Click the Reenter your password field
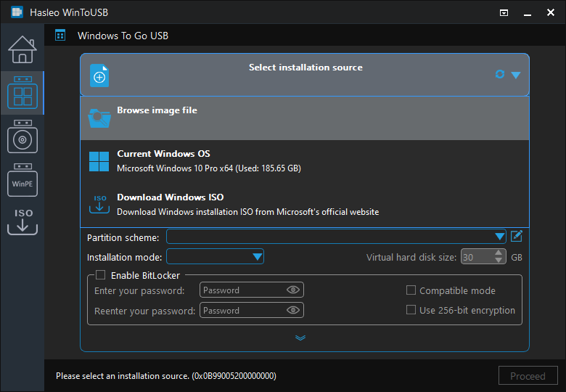This screenshot has height=392, width=566. click(252, 310)
